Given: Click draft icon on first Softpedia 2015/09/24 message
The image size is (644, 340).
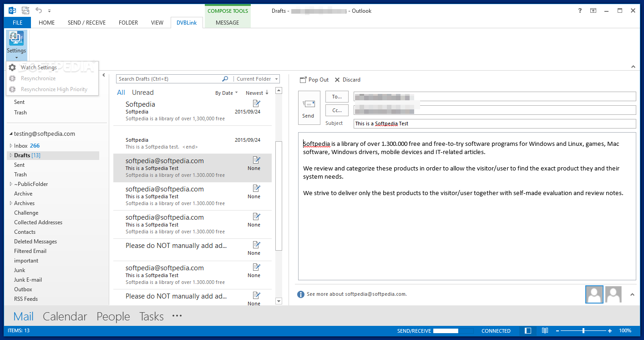Looking at the screenshot, I should click(257, 103).
